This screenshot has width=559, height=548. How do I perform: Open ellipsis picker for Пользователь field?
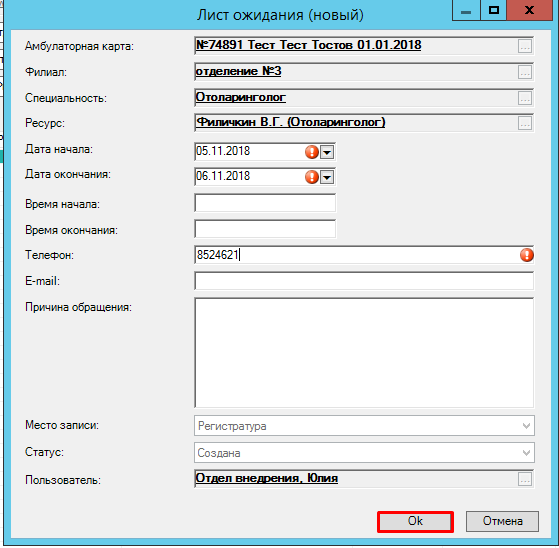pos(525,480)
